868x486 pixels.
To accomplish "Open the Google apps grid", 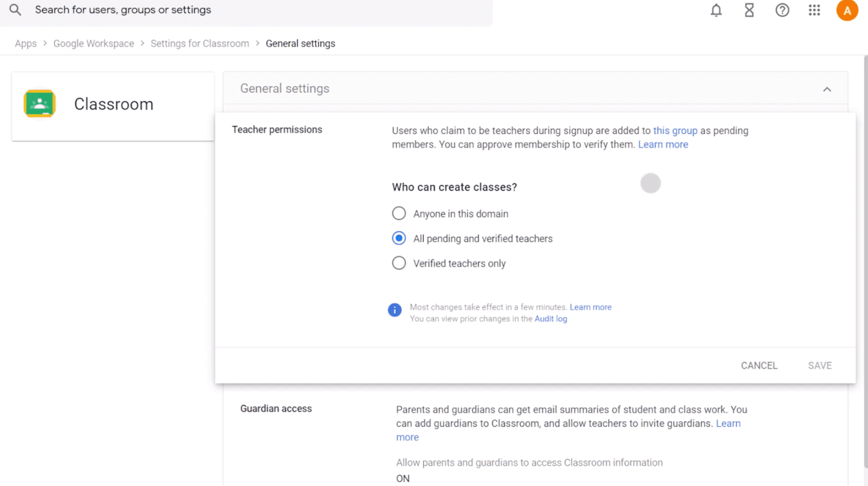I will click(x=814, y=10).
